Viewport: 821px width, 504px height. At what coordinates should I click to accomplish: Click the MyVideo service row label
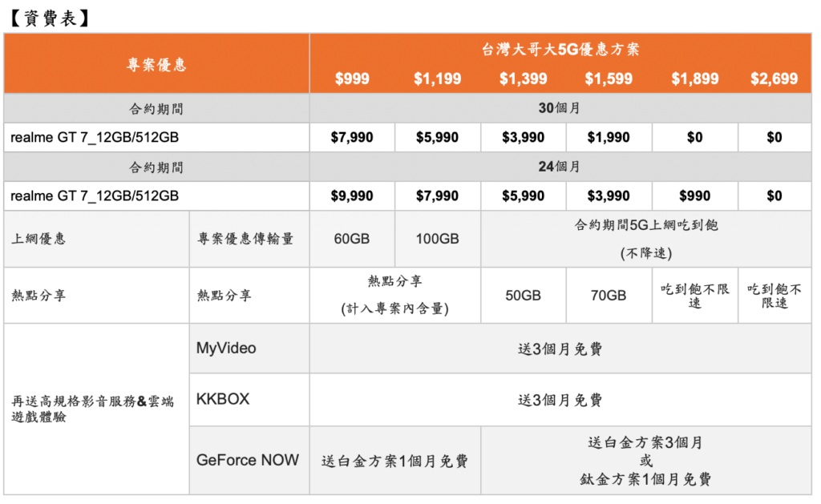226,349
